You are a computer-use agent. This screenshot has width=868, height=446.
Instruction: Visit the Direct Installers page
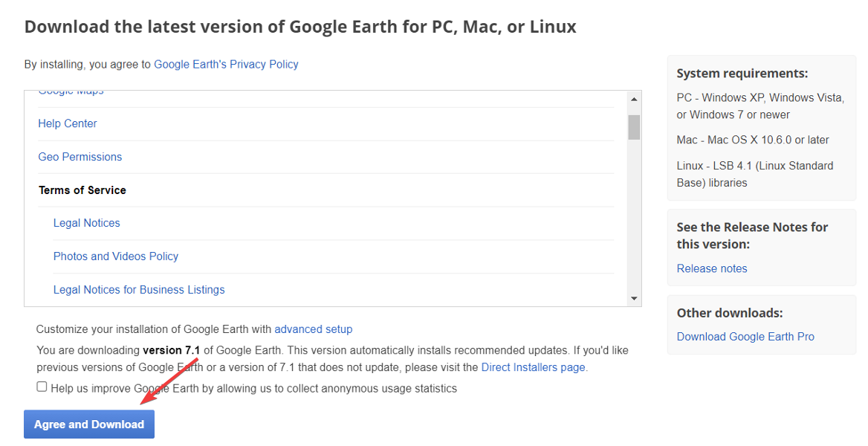pos(533,366)
